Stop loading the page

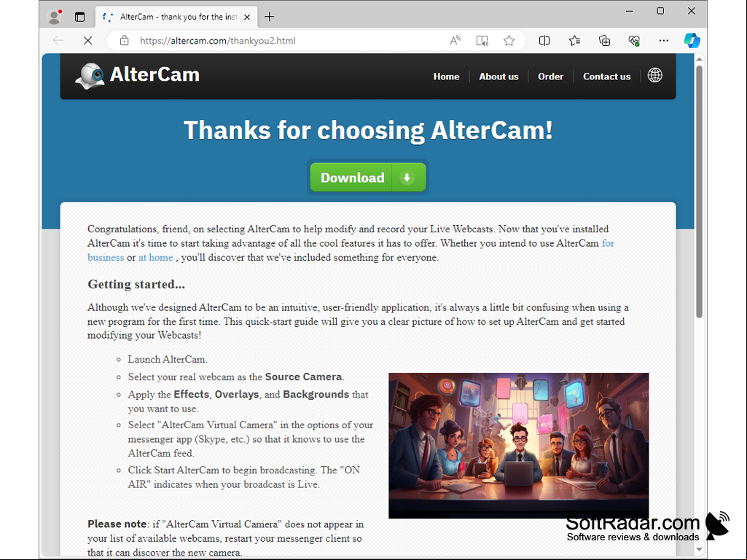pos(87,41)
